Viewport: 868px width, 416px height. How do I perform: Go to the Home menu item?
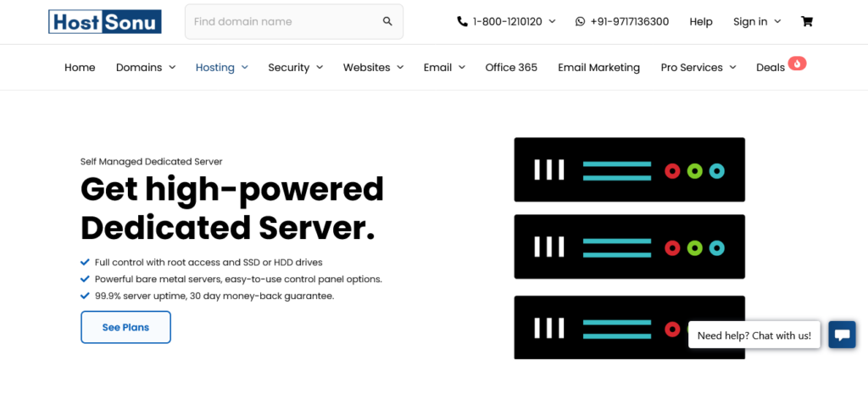click(x=80, y=68)
